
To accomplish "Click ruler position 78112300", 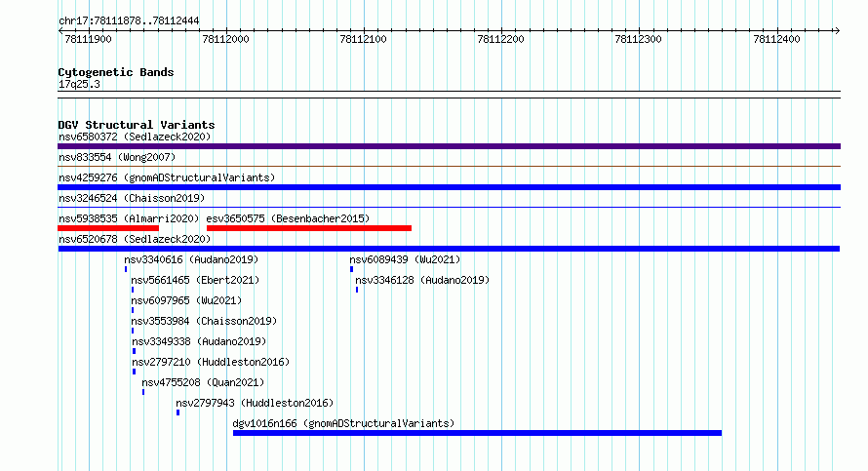I will [x=638, y=39].
